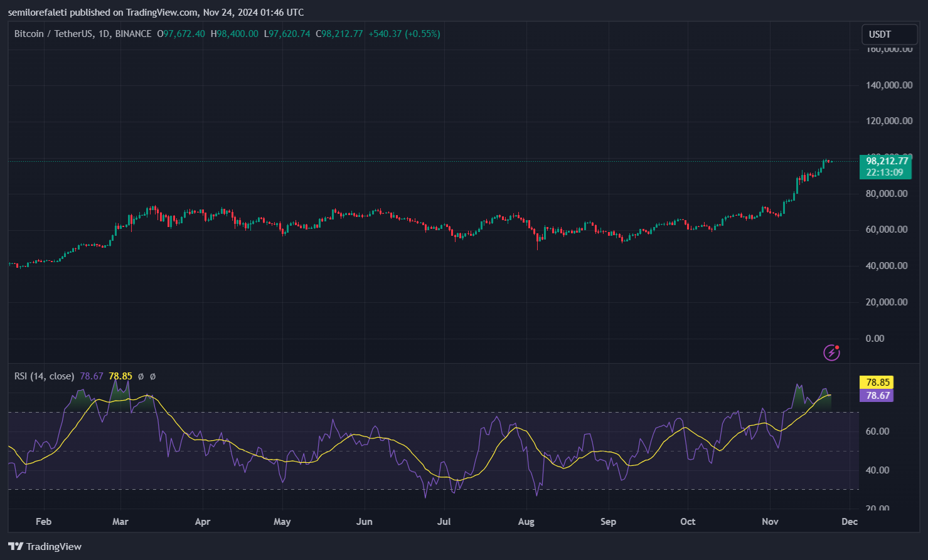Click the current price label 98,212.77
928x560 pixels.
(x=887, y=161)
